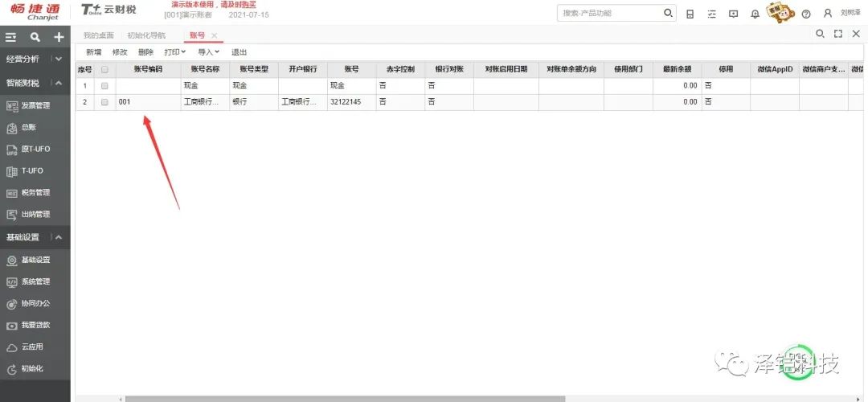Select the 账号 tab
The height and width of the screenshot is (402, 868).
197,35
